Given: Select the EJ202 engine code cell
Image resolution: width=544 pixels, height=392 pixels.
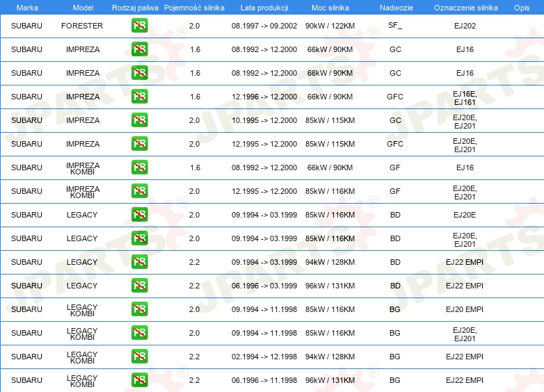Looking at the screenshot, I should point(465,26).
